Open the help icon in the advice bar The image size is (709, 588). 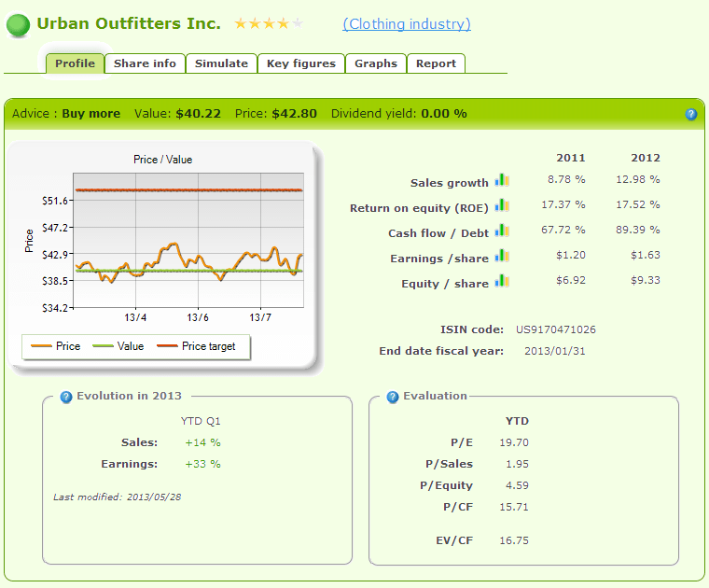691,114
